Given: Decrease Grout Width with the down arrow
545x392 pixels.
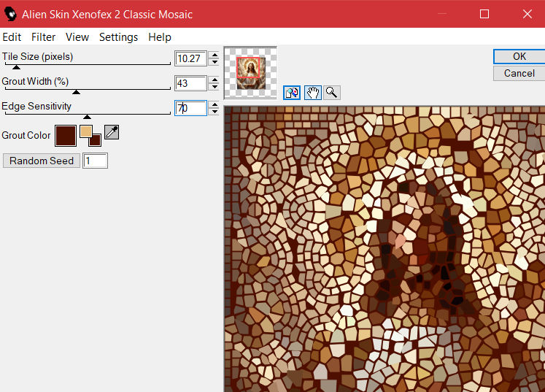Looking at the screenshot, I should [x=214, y=87].
